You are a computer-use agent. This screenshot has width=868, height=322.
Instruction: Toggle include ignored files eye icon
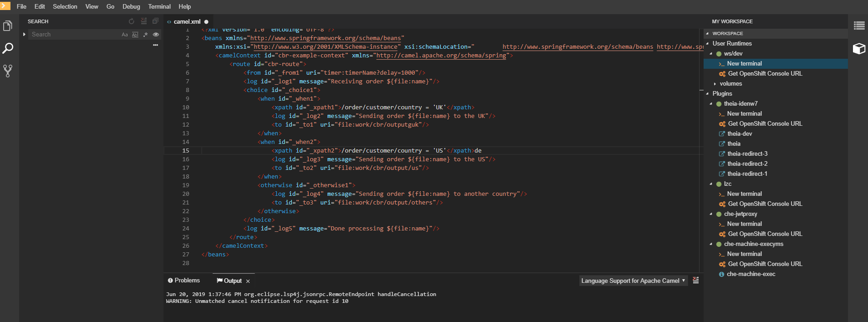156,35
